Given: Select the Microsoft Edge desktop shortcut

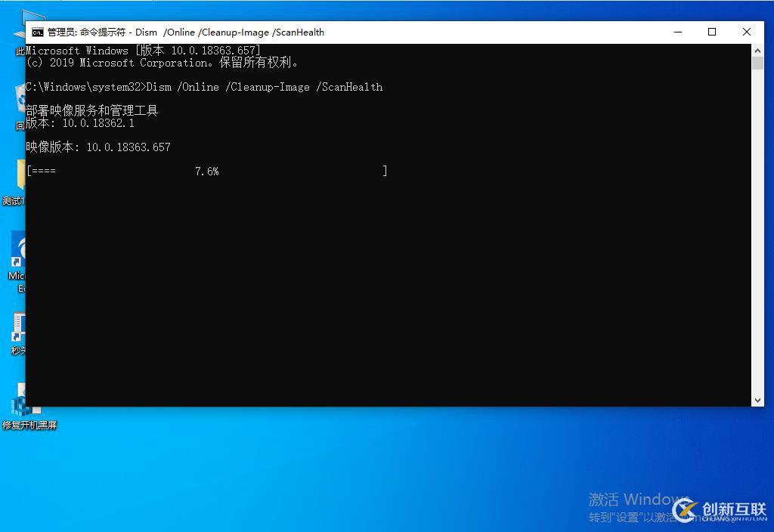Looking at the screenshot, I should tap(17, 262).
